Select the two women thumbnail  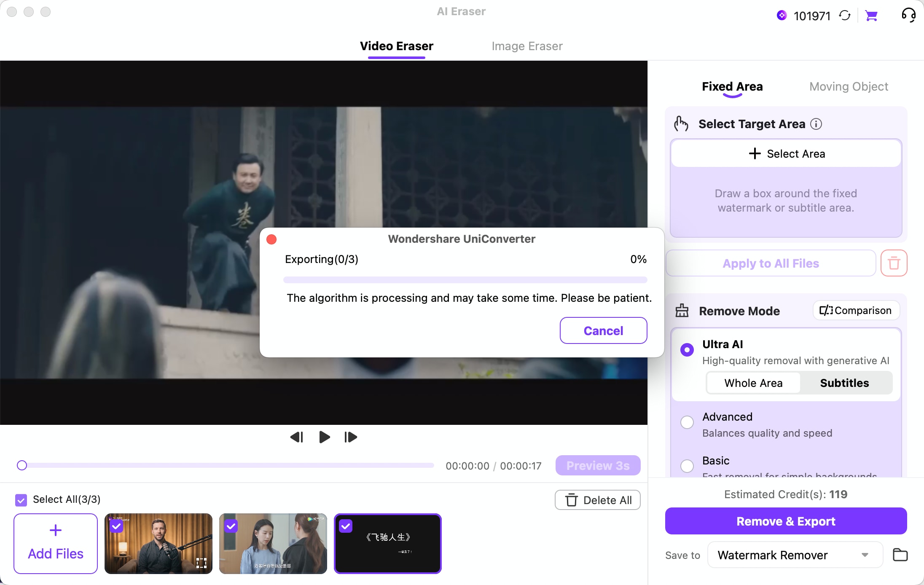point(273,543)
